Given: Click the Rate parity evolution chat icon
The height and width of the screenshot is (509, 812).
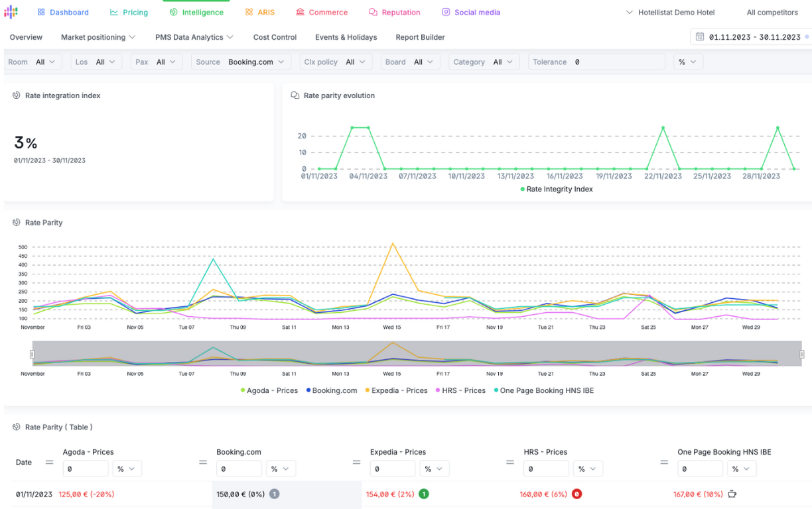Looking at the screenshot, I should click(x=295, y=95).
